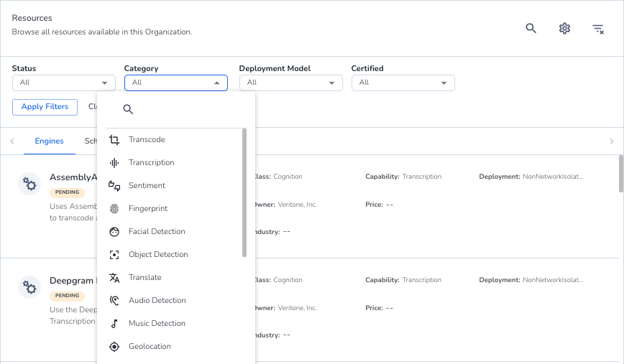Select Transcode category option
Viewport: 624px width, 364px height.
pos(173,139)
